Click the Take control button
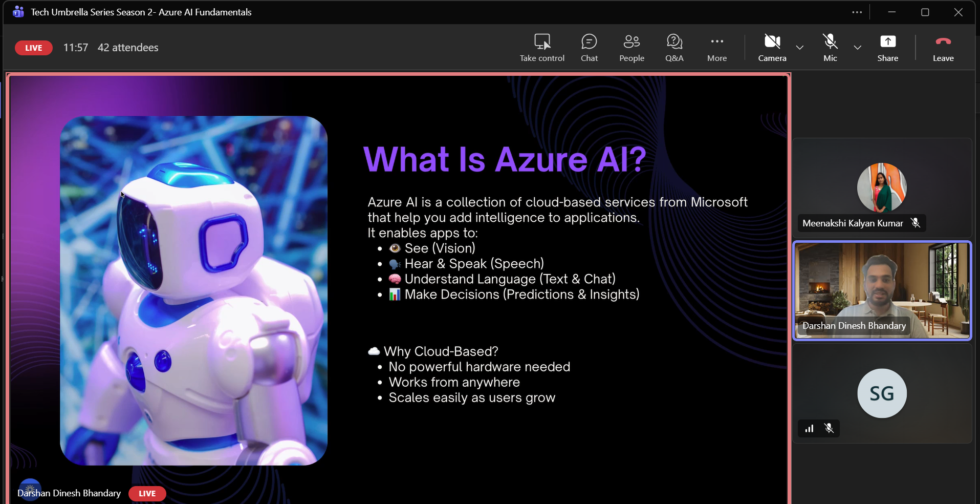The width and height of the screenshot is (980, 504). point(542,48)
